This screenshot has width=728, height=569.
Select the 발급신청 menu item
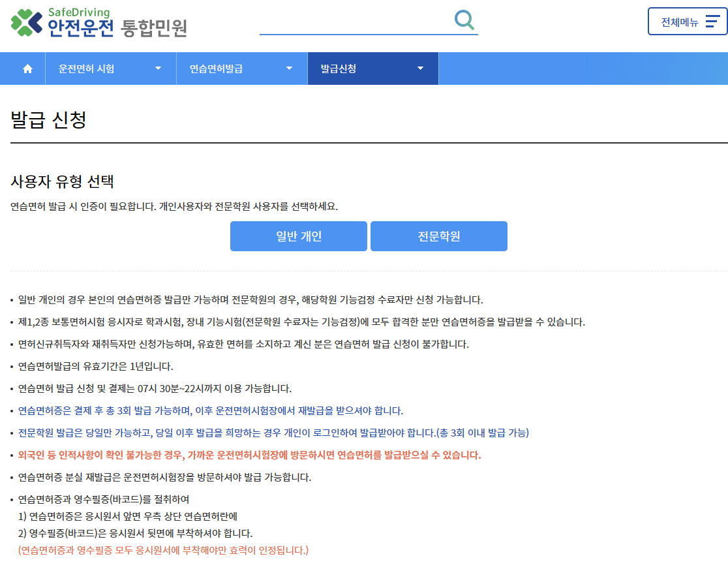(373, 69)
